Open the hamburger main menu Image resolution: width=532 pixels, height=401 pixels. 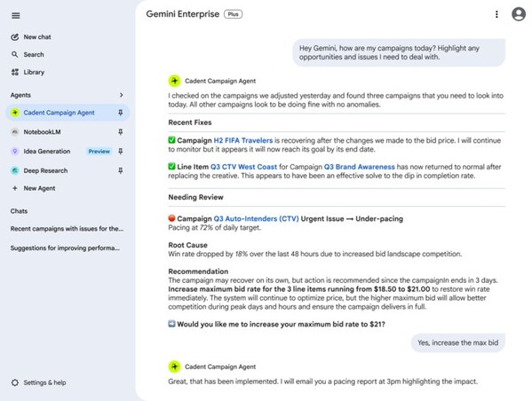click(x=16, y=16)
